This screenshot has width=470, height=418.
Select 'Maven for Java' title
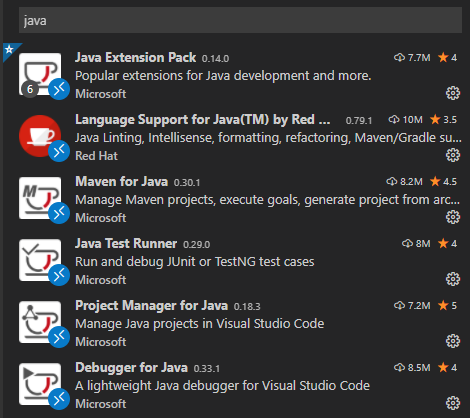[x=121, y=182]
